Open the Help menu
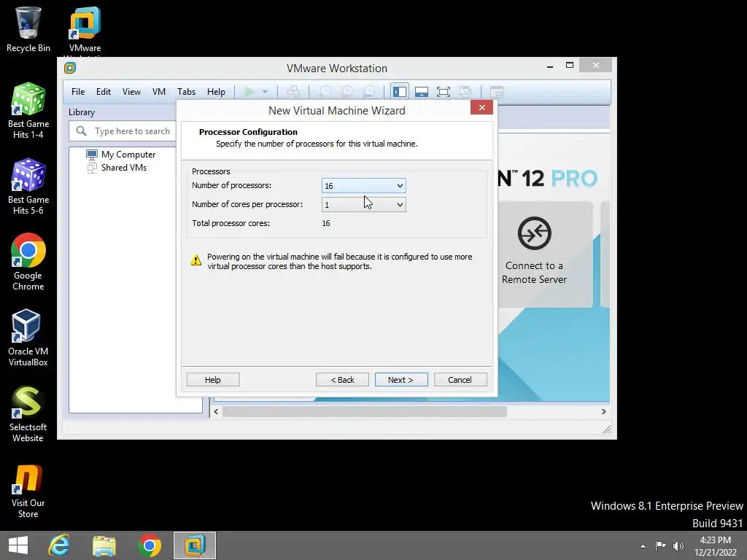The height and width of the screenshot is (560, 747). pyautogui.click(x=216, y=91)
